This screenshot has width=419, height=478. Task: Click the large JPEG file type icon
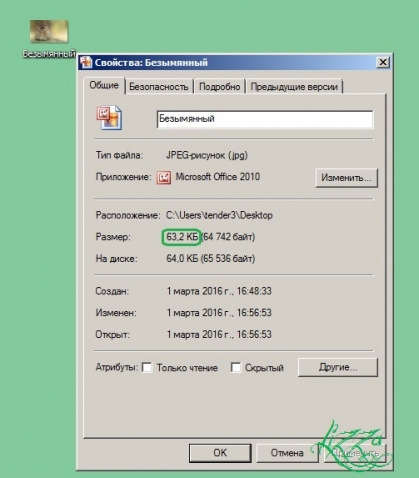pos(109,118)
